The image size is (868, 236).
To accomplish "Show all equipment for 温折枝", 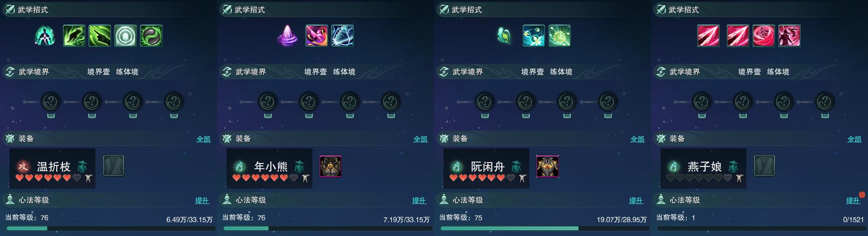I will coord(204,139).
